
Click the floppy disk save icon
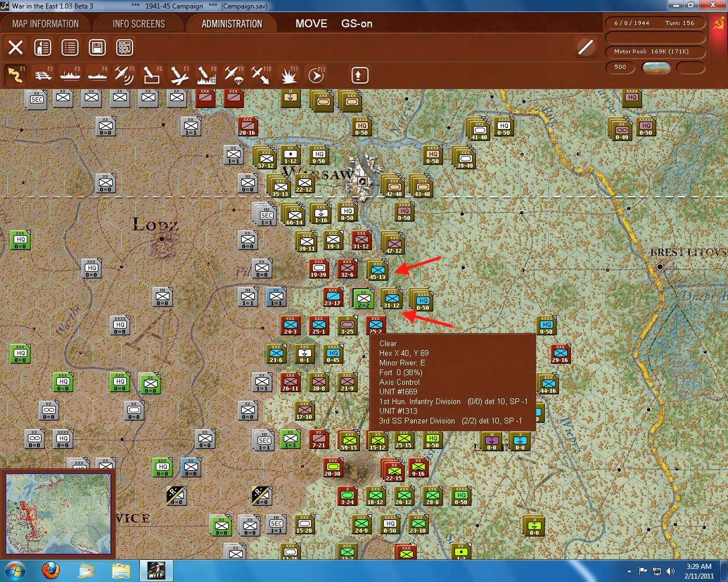click(x=97, y=47)
